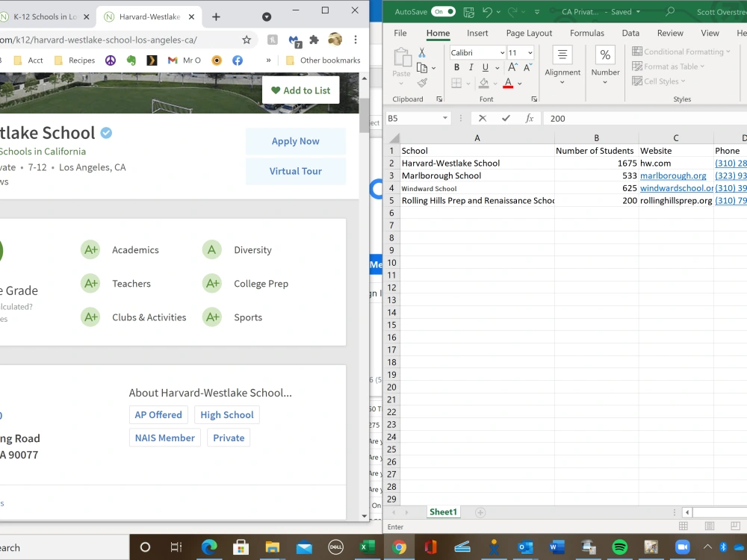Open the Fill Color dropdown arrow
The width and height of the screenshot is (747, 560).
pyautogui.click(x=495, y=84)
